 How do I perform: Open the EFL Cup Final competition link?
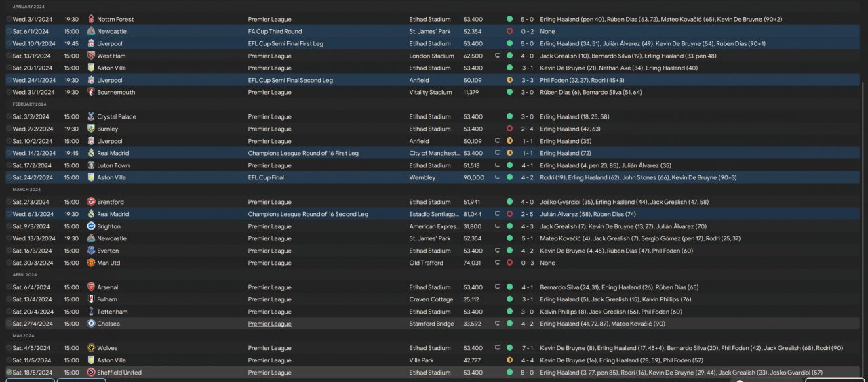(x=266, y=177)
